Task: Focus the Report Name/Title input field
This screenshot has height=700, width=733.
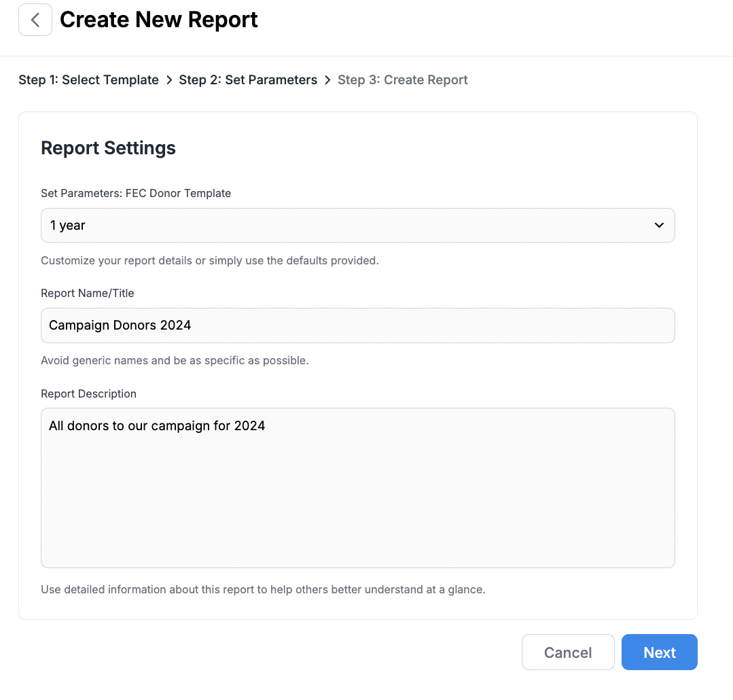Action: [357, 326]
